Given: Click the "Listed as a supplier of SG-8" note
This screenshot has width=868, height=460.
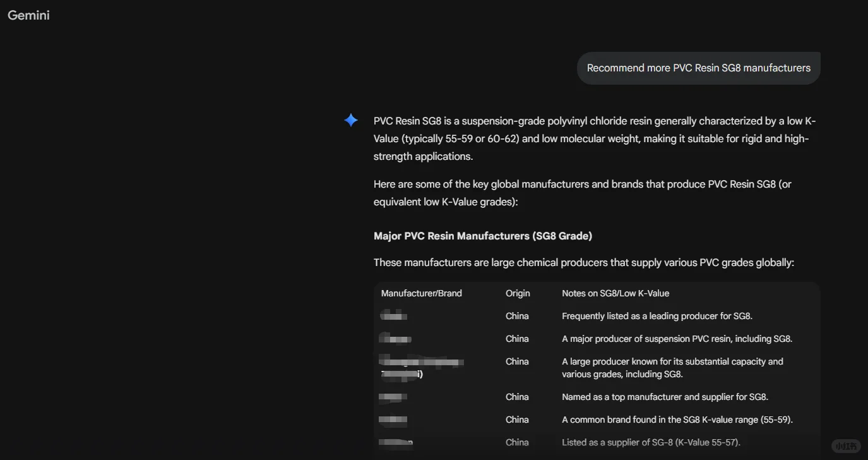Looking at the screenshot, I should [651, 442].
